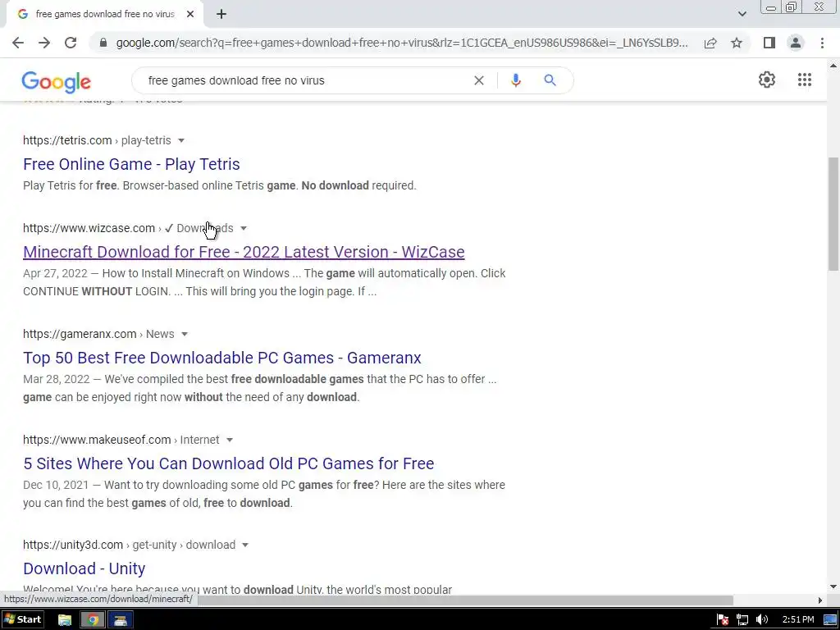Go forward using the browser forward arrow
The height and width of the screenshot is (630, 840).
(44, 43)
